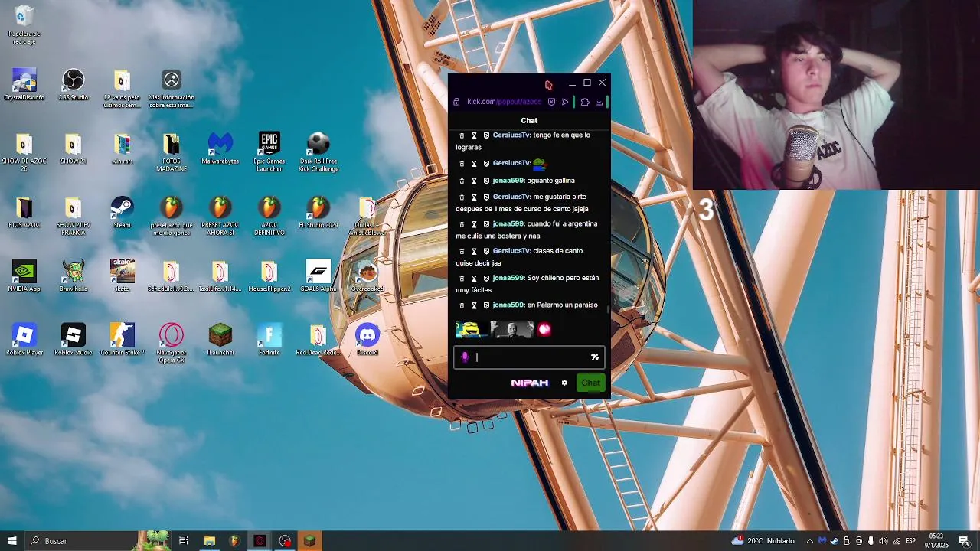Click the ad-blocker shield icon in address bar

click(551, 102)
